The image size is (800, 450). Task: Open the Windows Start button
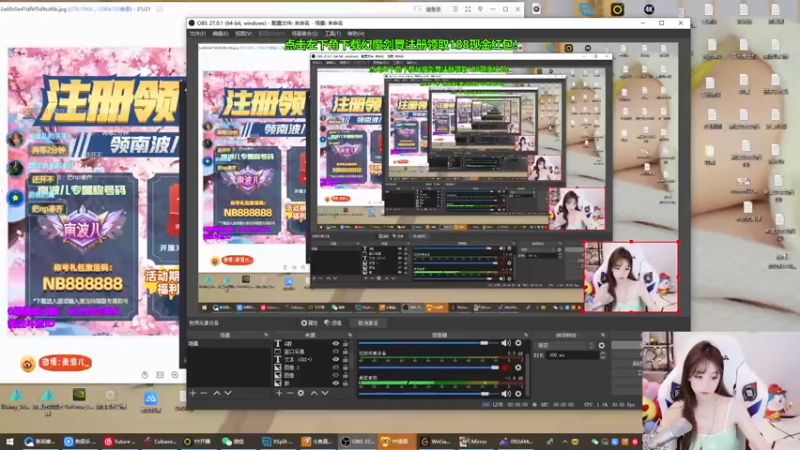click(9, 441)
